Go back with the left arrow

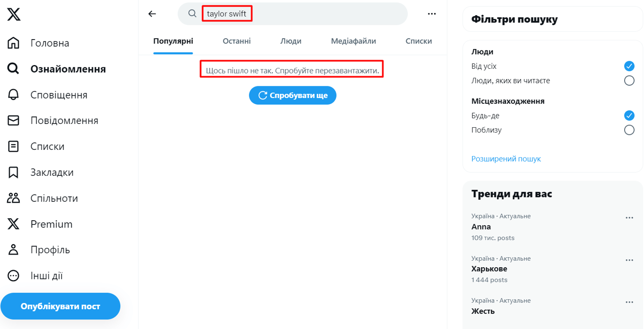[152, 14]
